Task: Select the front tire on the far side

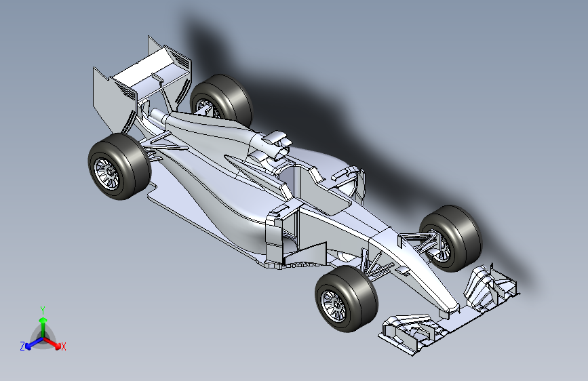Action: (x=451, y=238)
